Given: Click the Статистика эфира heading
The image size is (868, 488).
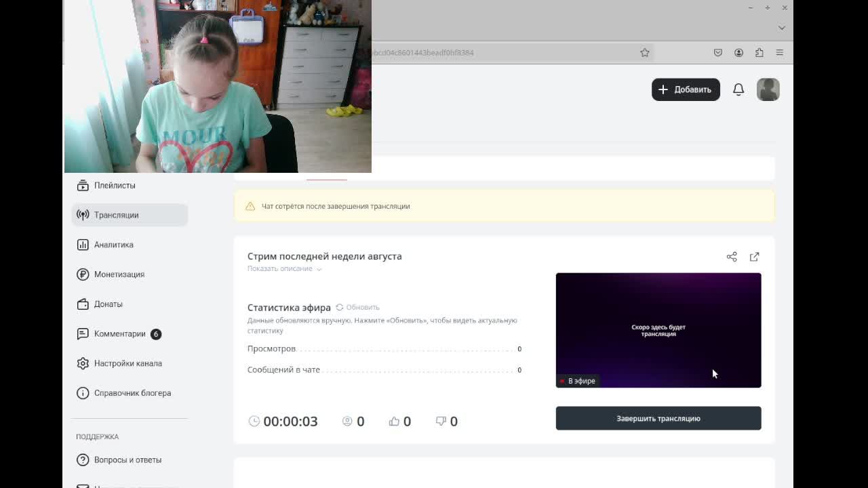Looking at the screenshot, I should coord(289,308).
